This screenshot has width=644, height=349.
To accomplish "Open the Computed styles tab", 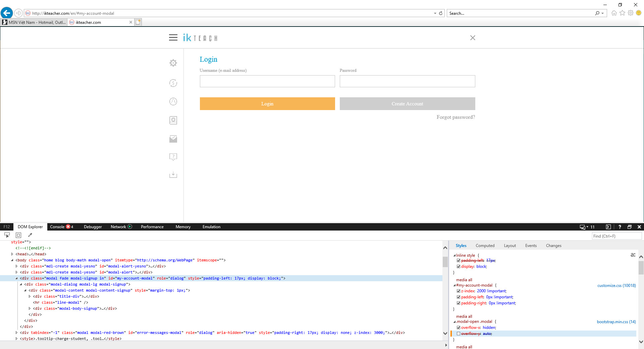I will pos(485,246).
